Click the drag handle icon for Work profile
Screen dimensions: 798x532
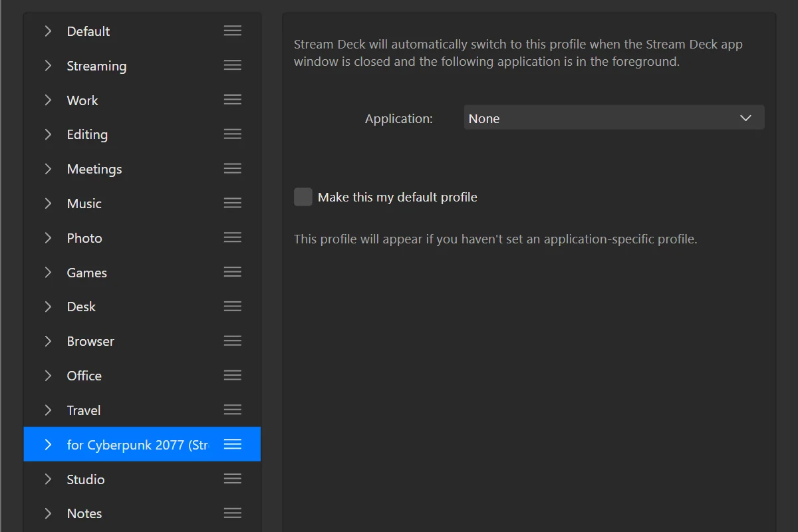(232, 100)
